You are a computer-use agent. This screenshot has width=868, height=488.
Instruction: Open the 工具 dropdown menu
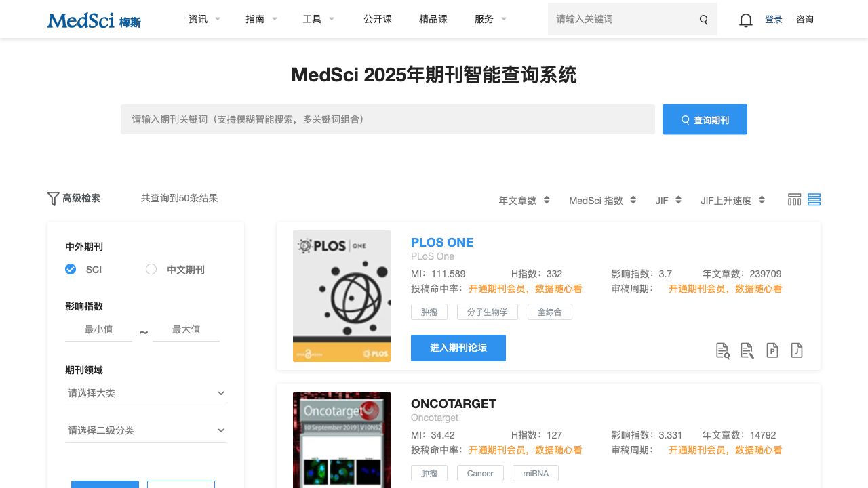pos(318,19)
